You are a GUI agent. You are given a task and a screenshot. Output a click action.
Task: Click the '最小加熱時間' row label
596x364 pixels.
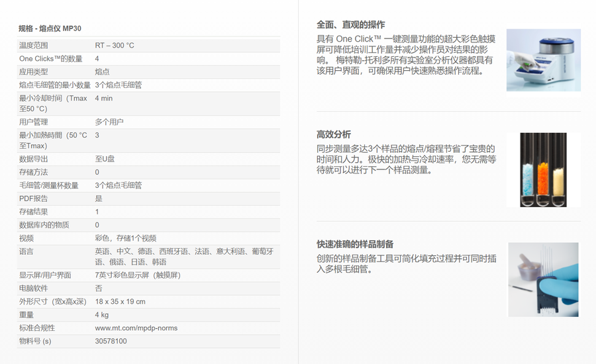point(53,140)
